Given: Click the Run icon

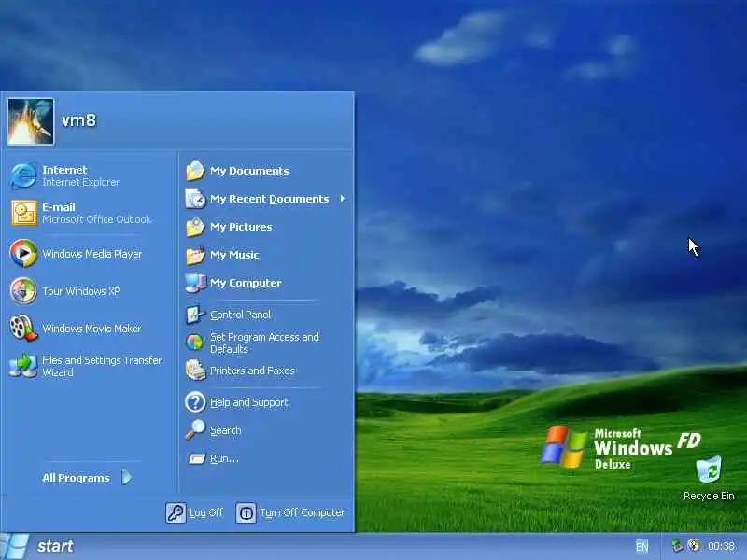Looking at the screenshot, I should (196, 458).
